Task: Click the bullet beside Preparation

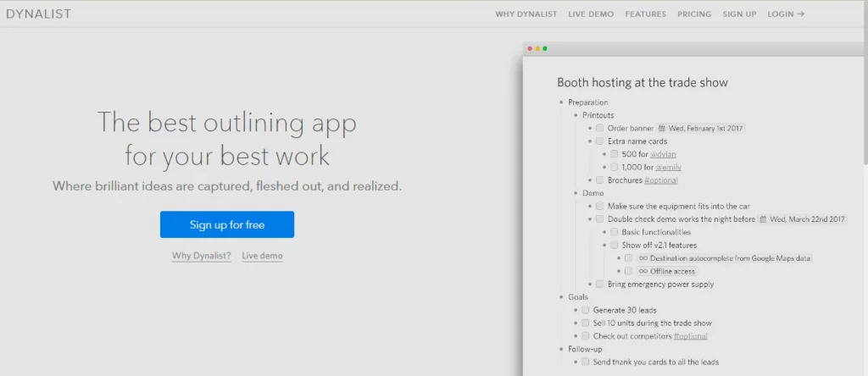Action: point(561,102)
